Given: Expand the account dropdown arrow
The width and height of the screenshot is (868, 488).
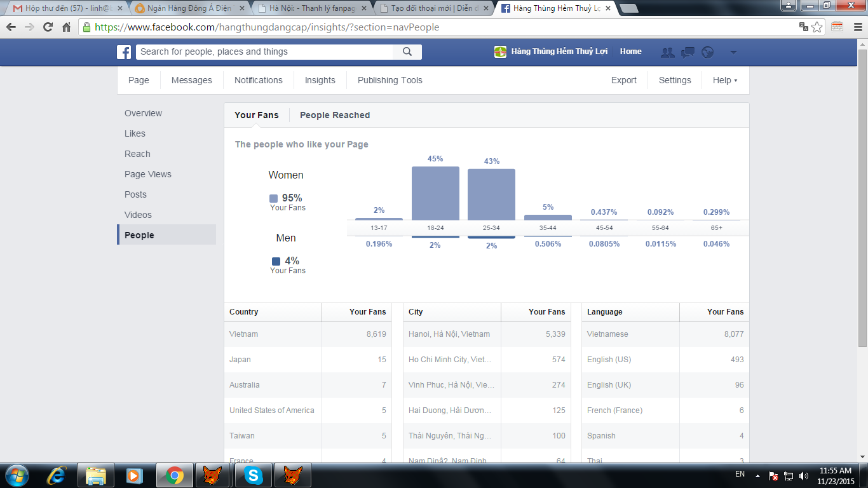Looking at the screenshot, I should coord(733,53).
